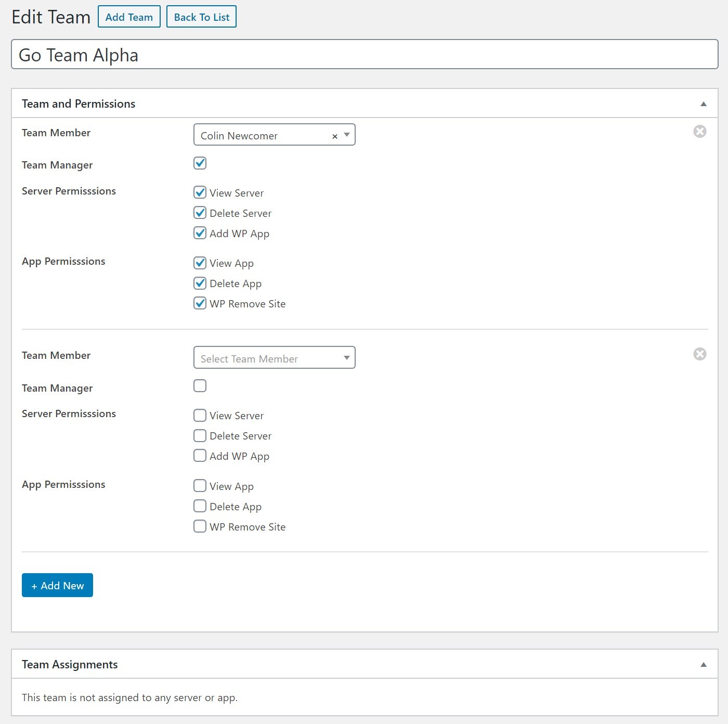Check Team Manager for the second member
Screen dimensions: 728x724
click(200, 386)
